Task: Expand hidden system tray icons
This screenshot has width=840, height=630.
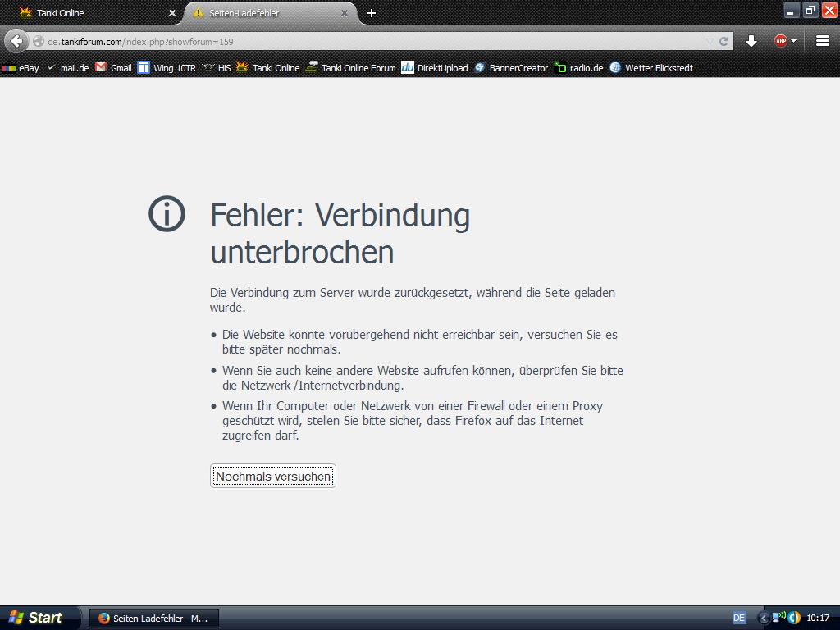Action: point(764,618)
